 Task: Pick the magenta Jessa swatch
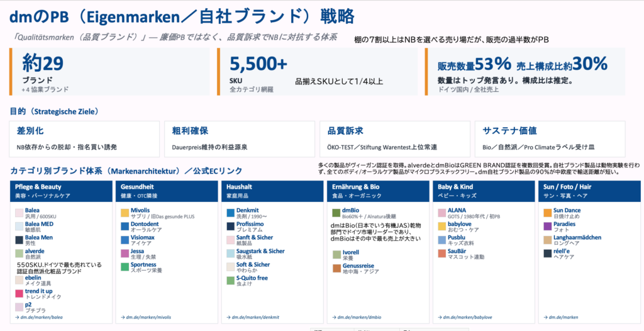125,254
